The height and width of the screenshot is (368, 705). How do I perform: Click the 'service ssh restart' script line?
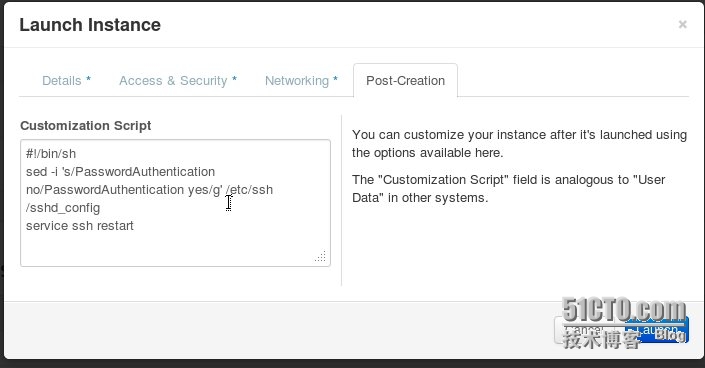(80, 226)
